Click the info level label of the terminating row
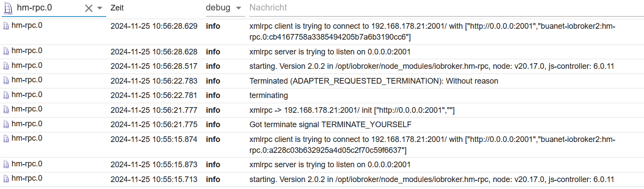Image resolution: width=644 pixels, height=189 pixels. pos(213,95)
